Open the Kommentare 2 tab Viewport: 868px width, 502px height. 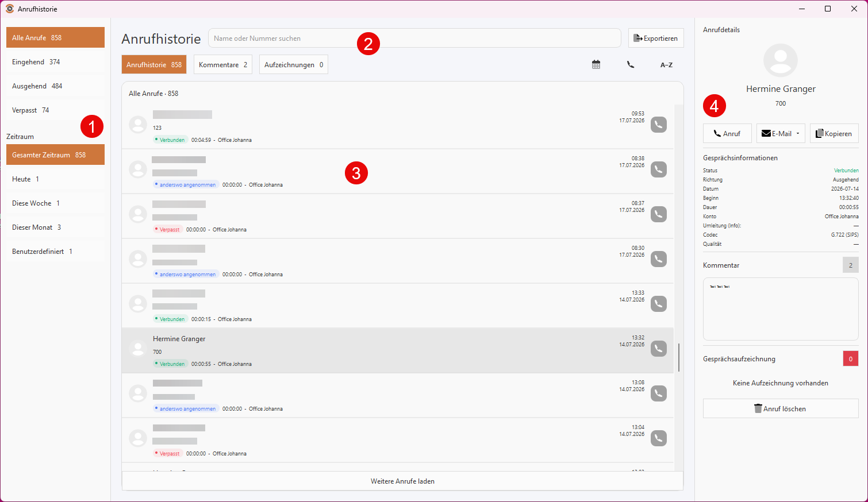click(223, 65)
